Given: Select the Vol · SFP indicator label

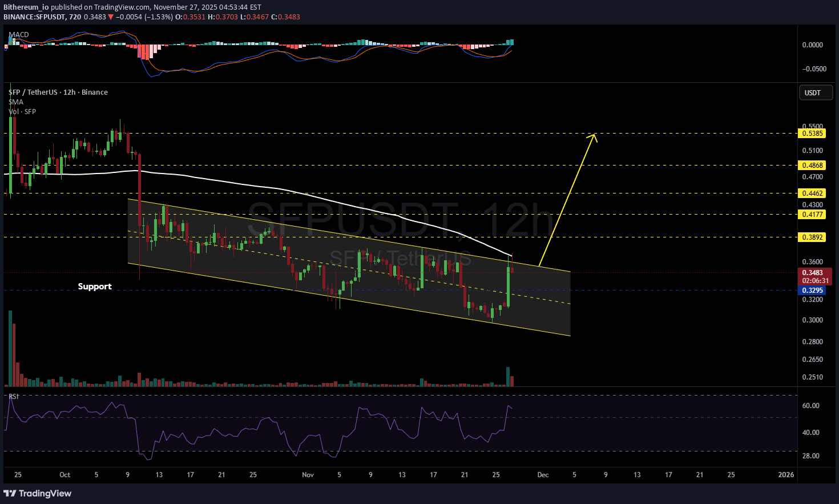Looking at the screenshot, I should click(22, 112).
